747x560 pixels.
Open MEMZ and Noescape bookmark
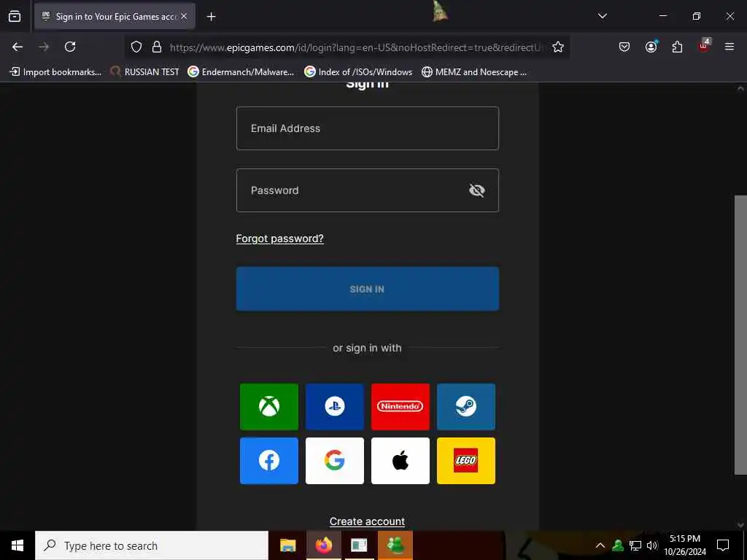(474, 72)
